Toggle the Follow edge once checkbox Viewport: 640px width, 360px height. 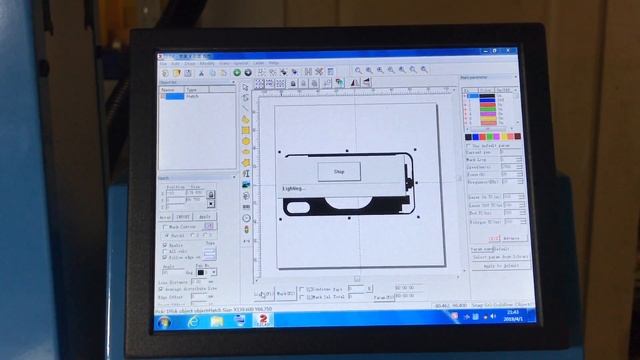click(165, 258)
